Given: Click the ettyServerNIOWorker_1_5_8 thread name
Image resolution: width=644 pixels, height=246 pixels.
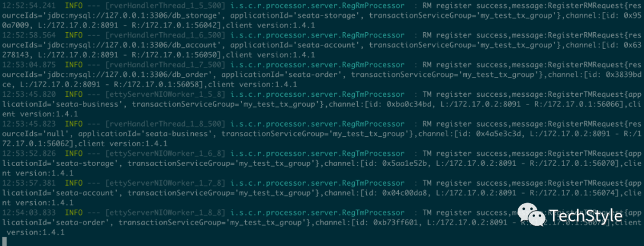Looking at the screenshot, I should point(166,94).
